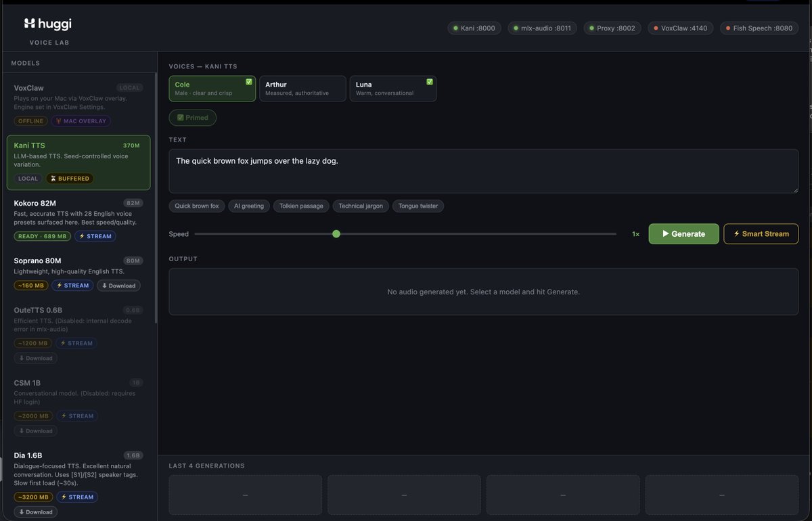Click the 370M size tag
The height and width of the screenshot is (521, 812).
point(131,145)
